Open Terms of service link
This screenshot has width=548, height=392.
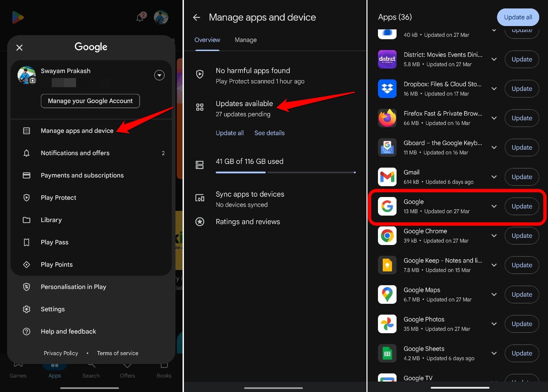coord(117,353)
